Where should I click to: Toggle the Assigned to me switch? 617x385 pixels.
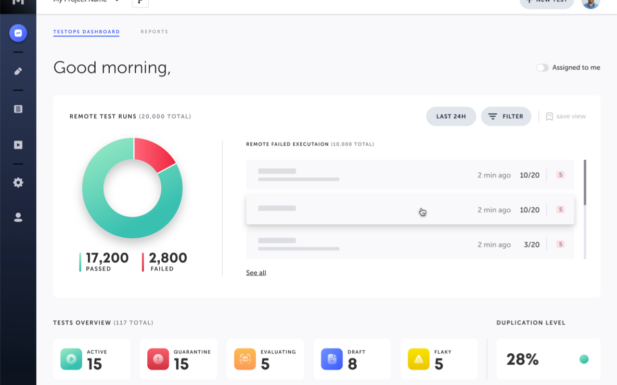[x=542, y=68]
